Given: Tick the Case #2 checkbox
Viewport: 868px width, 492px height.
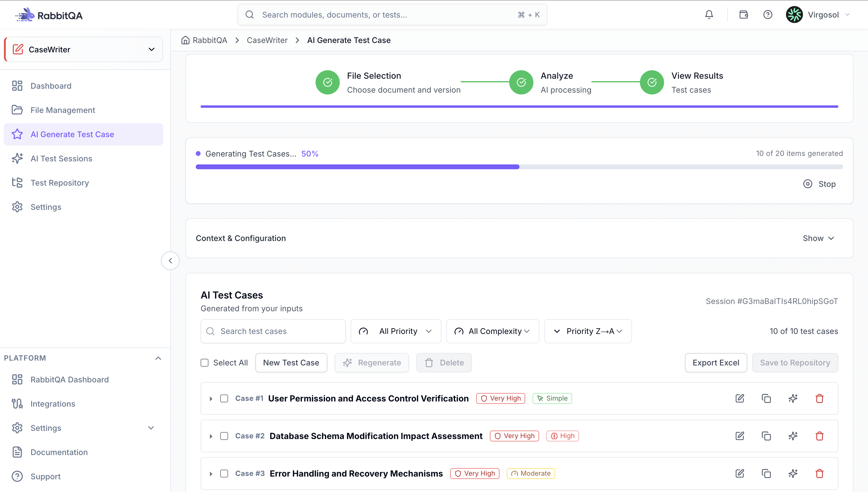Looking at the screenshot, I should point(224,436).
